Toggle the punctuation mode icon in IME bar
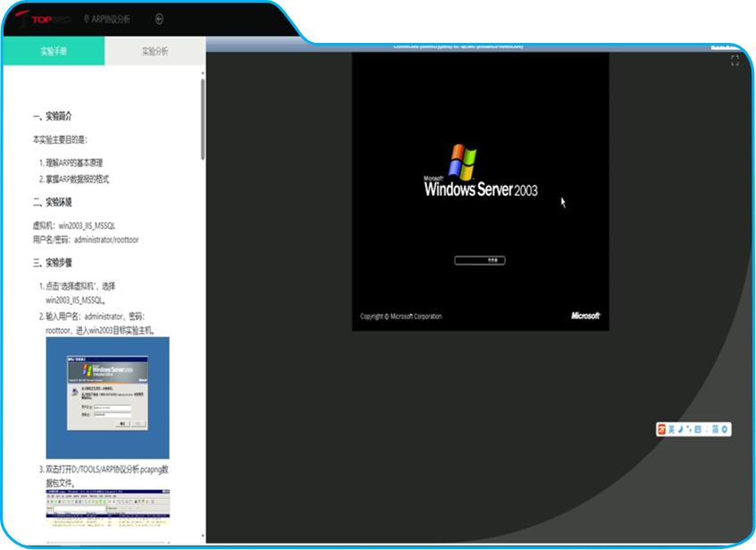Image resolution: width=756 pixels, height=550 pixels. click(688, 429)
